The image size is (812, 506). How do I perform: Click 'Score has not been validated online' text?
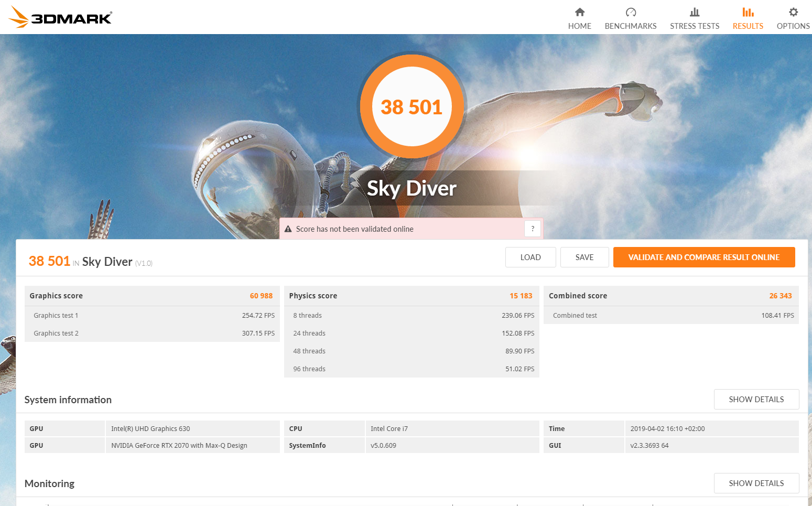pos(355,229)
